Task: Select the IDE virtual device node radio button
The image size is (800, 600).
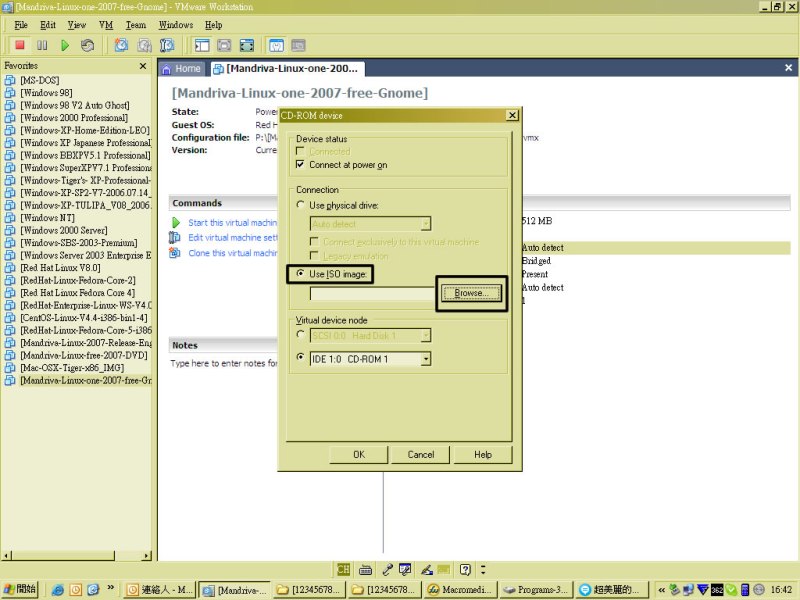Action: coord(301,357)
